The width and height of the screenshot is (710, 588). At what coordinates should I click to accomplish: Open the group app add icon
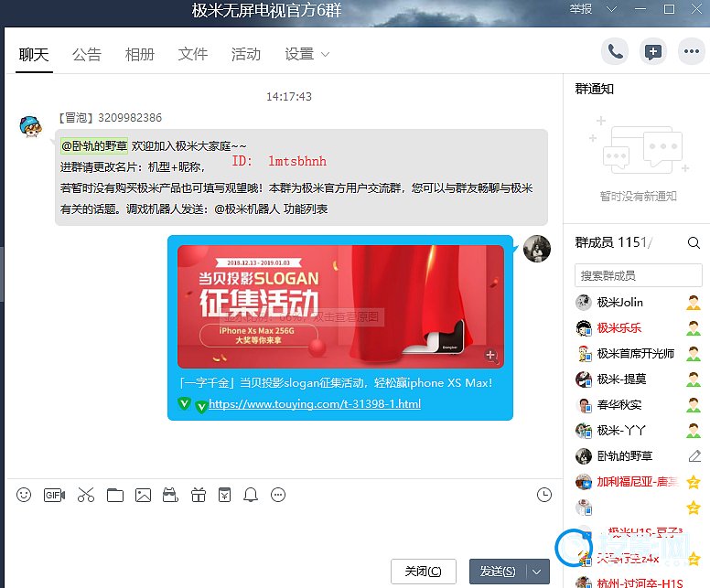653,52
